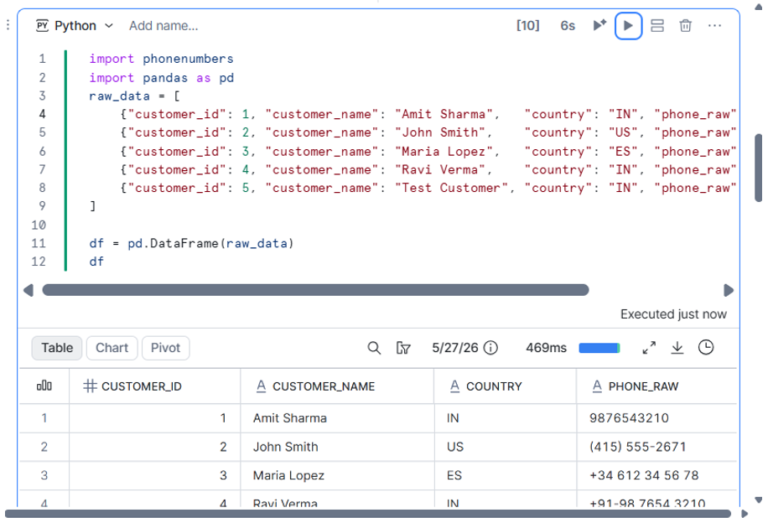Click the 469ms execution time bar
The height and width of the screenshot is (518, 768).
click(x=600, y=348)
